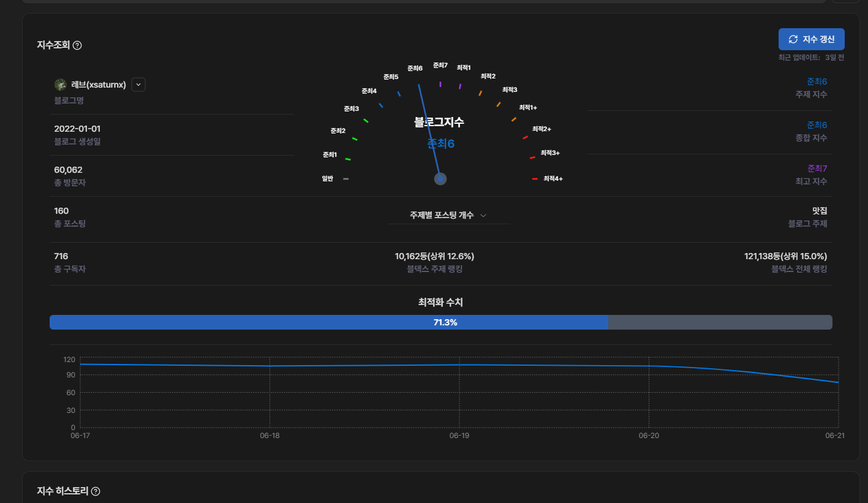Click the 일반 gauge tick label
868x503 pixels.
[328, 179]
